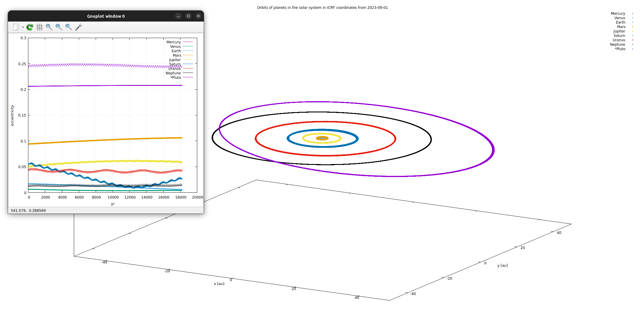This screenshot has height=321, width=644.
Task: Click Jupiter in the 3D plot legend
Action: point(619,31)
